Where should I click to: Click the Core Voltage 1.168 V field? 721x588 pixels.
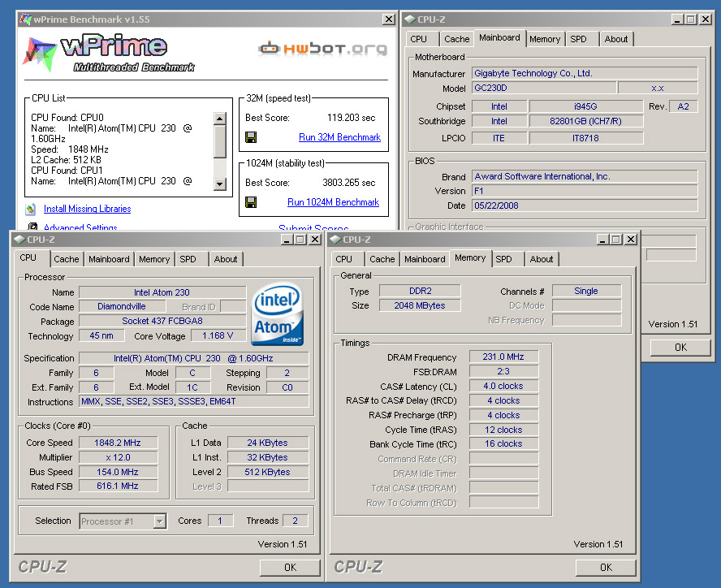[218, 336]
